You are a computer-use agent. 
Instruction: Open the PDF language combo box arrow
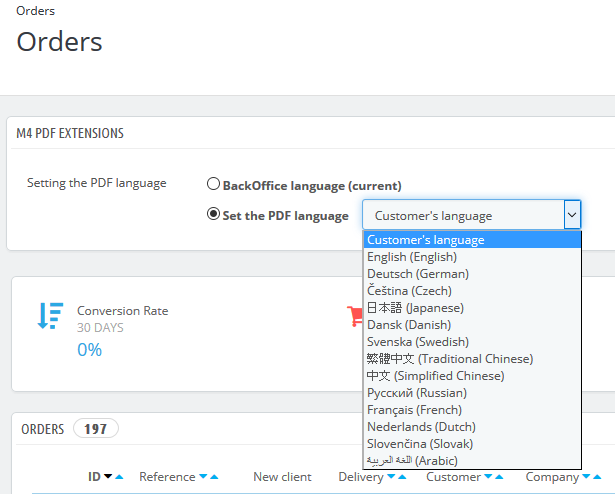[x=572, y=215]
